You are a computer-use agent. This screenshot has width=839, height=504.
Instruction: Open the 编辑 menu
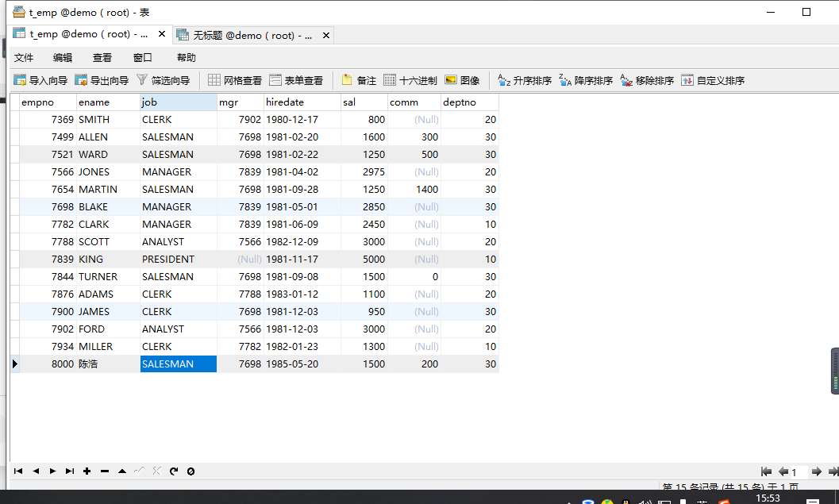(63, 58)
